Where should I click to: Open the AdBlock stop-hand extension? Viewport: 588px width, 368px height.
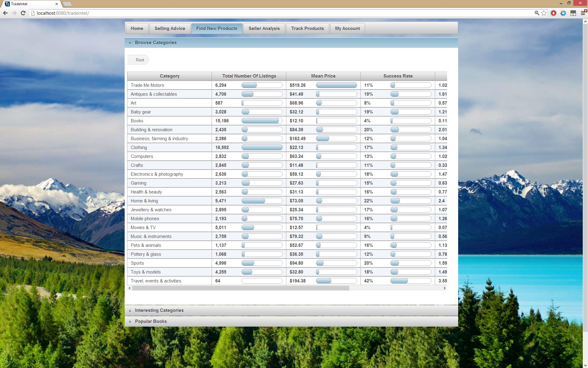[553, 13]
